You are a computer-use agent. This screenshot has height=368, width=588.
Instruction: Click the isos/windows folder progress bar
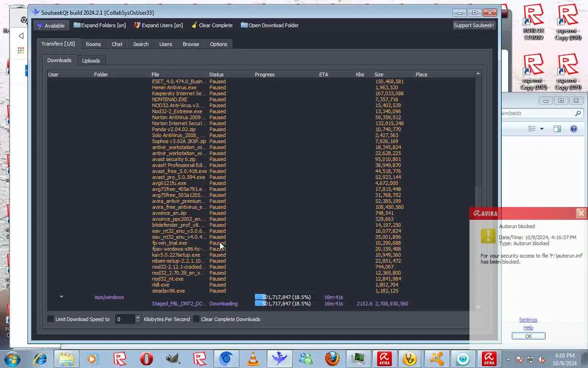(286, 297)
